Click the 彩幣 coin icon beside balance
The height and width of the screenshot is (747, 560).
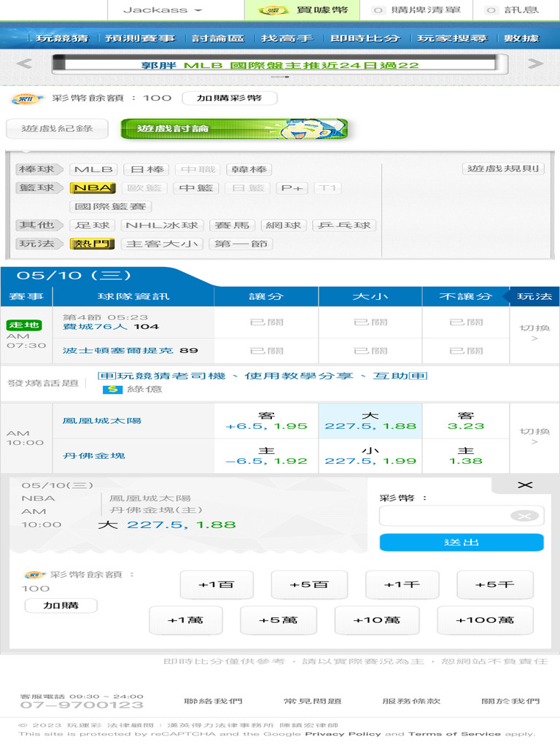pos(28,98)
